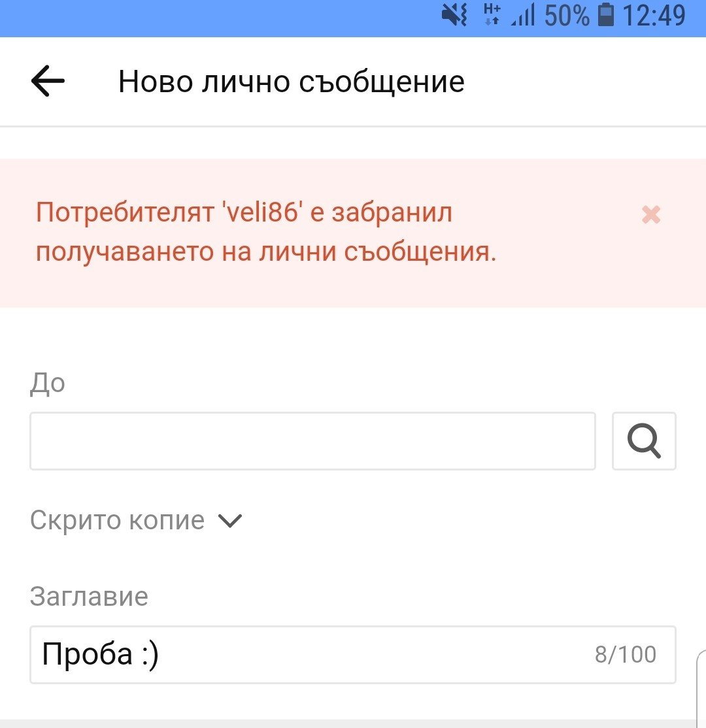The width and height of the screenshot is (706, 728).
Task: Tap the 'Ново лично съобщение' header title
Action: 292,82
